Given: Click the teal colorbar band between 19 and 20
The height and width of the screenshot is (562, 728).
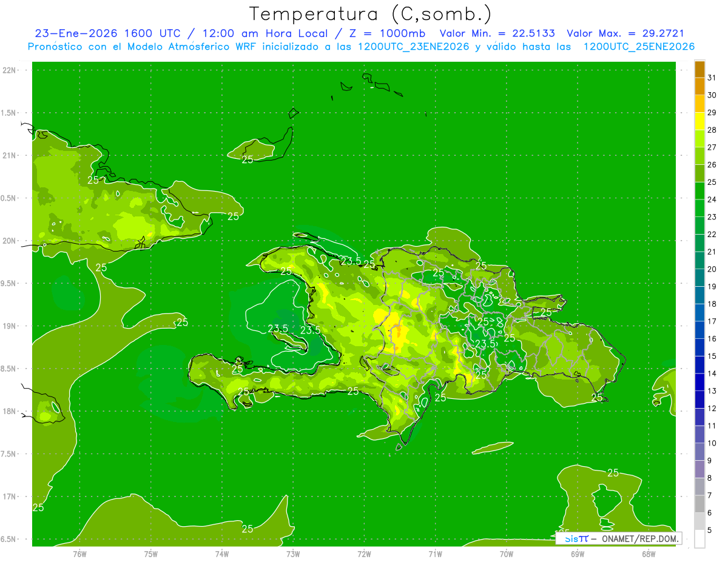Looking at the screenshot, I should (699, 278).
